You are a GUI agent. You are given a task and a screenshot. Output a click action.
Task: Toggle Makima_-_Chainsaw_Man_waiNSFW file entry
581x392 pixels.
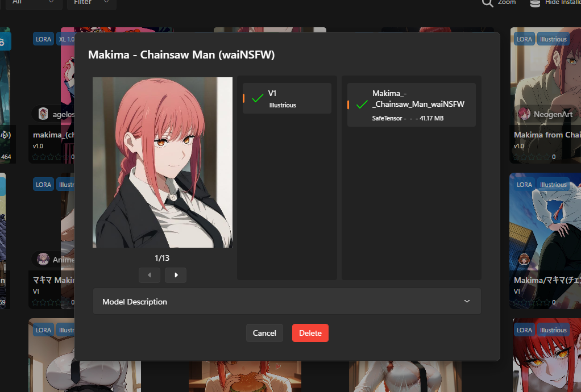(x=411, y=105)
